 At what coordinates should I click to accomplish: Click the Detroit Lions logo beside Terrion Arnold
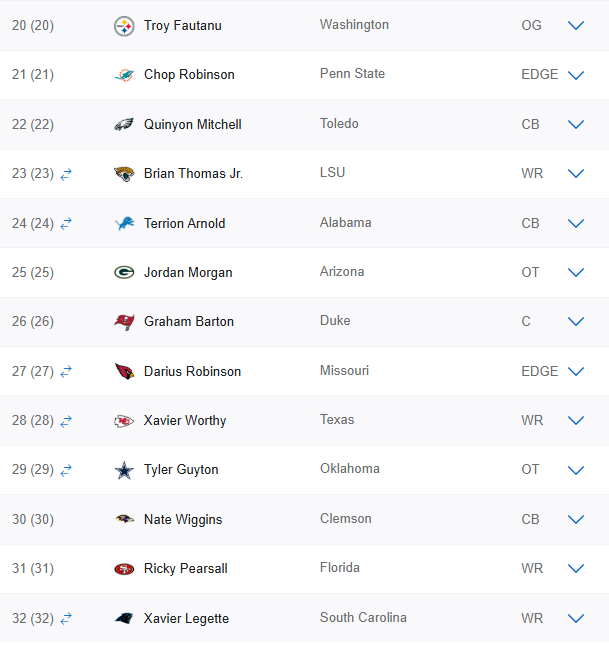[x=124, y=223]
